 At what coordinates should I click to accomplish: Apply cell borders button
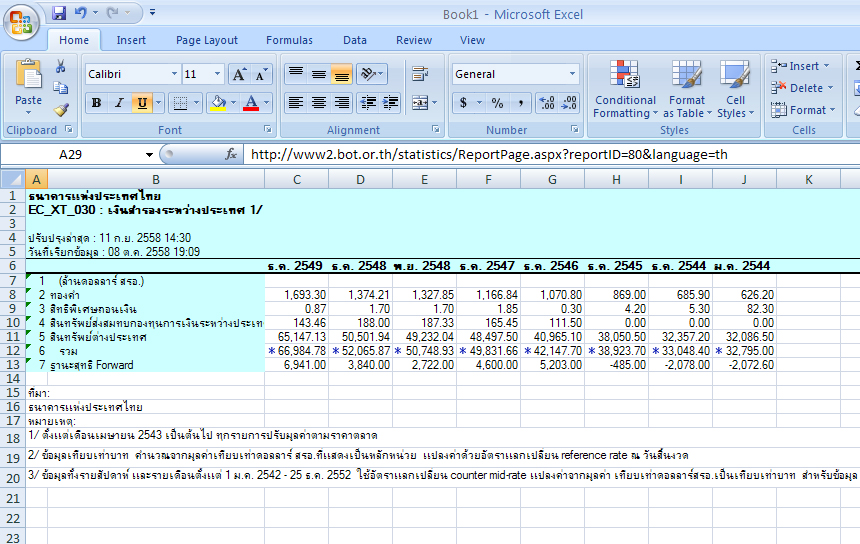(x=180, y=103)
